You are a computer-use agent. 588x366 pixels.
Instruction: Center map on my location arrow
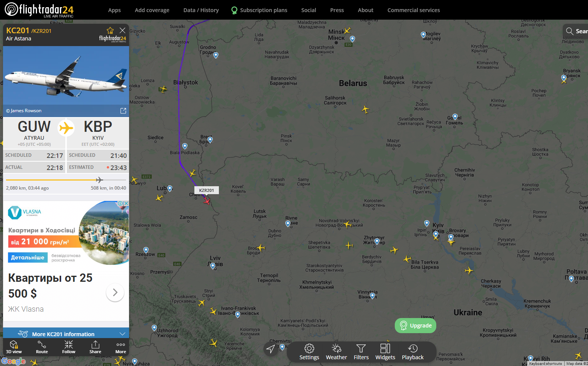271,349
